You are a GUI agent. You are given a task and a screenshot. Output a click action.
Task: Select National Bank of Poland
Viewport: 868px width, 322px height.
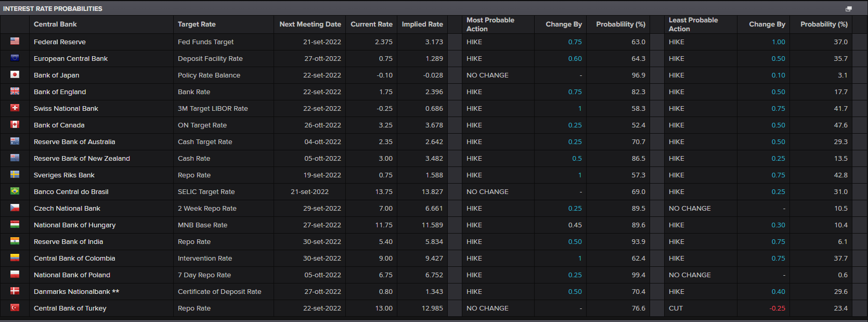click(72, 275)
